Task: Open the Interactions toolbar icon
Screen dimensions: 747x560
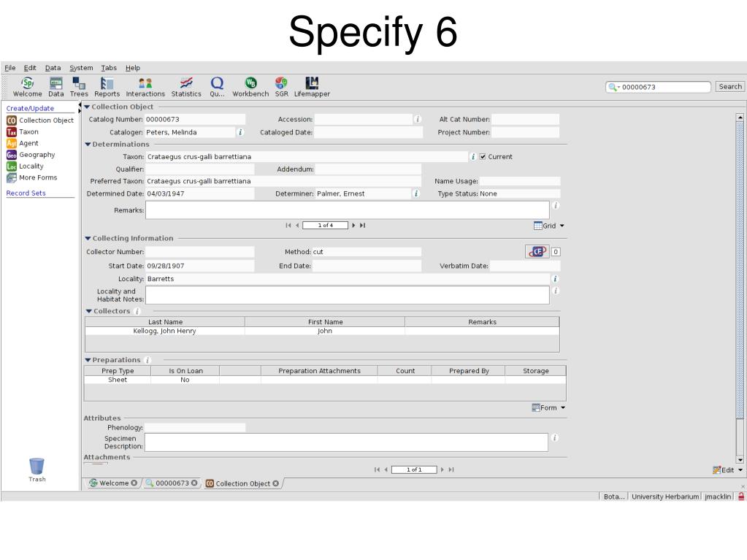Action: [x=145, y=87]
